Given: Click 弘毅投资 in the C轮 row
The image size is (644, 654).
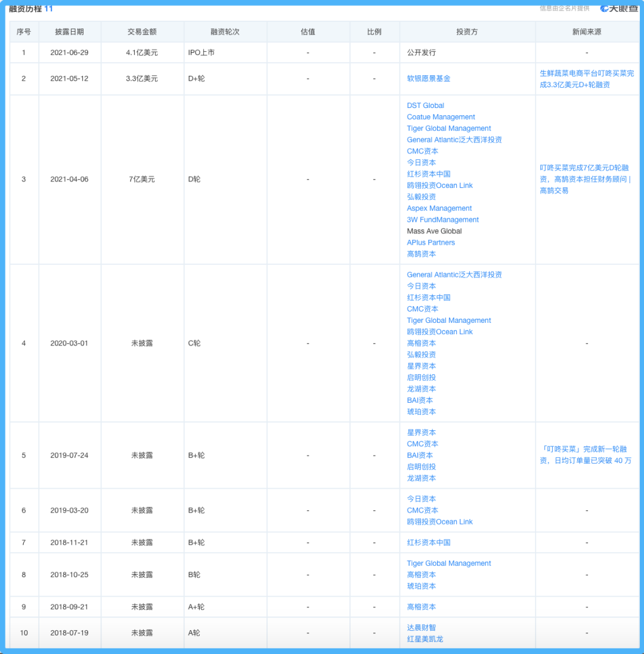Looking at the screenshot, I should 422,354.
